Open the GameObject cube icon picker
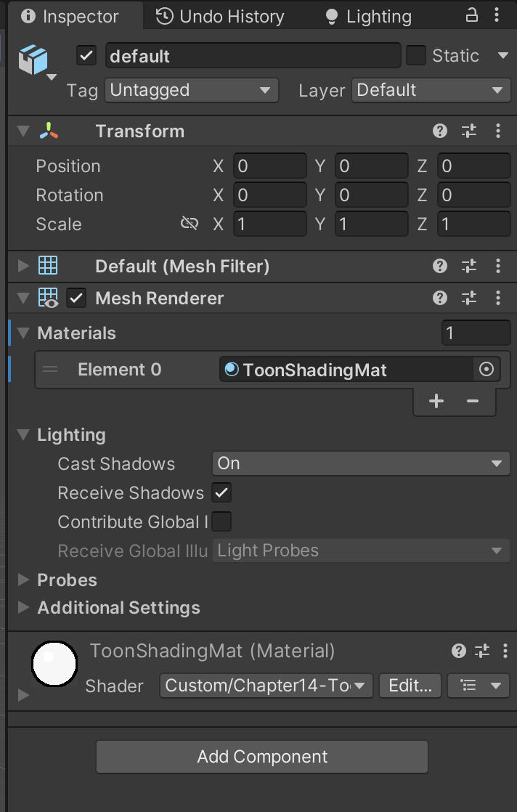 click(x=36, y=61)
